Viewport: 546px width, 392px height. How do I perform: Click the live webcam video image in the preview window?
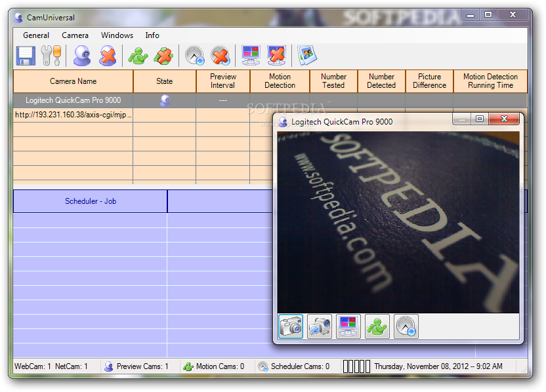(398, 222)
